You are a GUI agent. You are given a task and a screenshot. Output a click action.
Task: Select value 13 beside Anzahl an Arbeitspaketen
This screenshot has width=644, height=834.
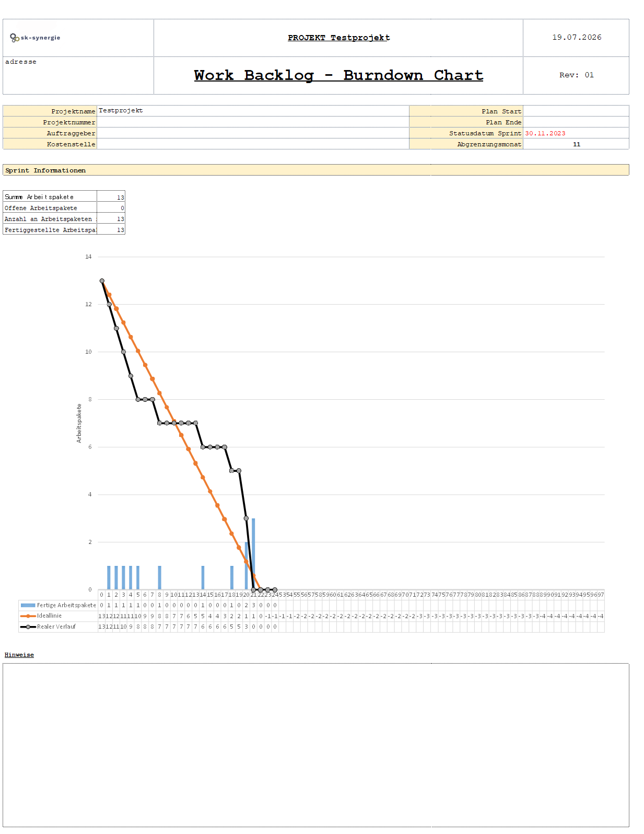click(x=121, y=219)
